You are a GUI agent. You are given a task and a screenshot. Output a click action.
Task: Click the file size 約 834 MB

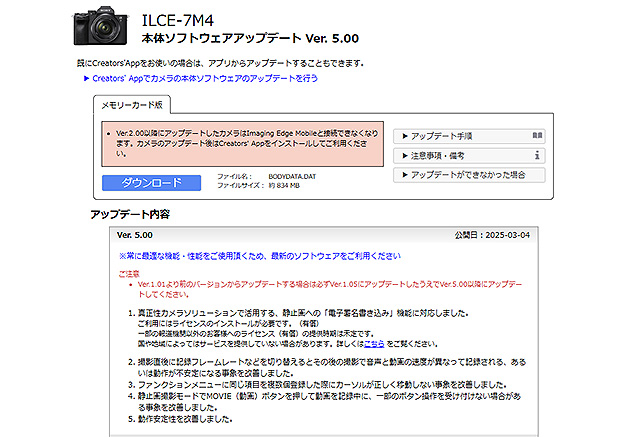[x=284, y=186]
